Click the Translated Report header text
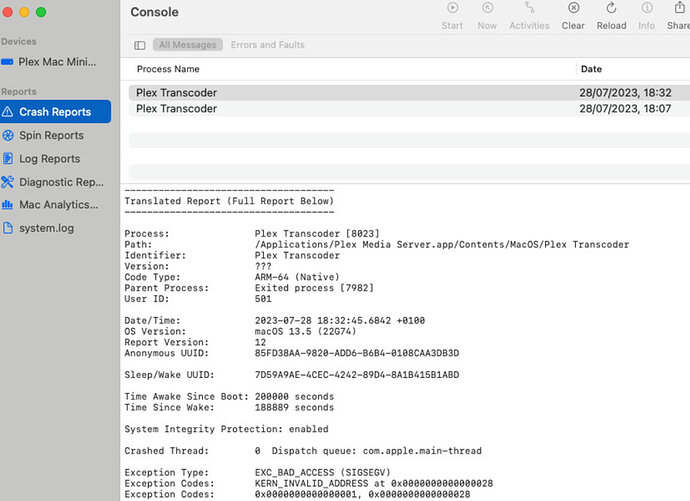The width and height of the screenshot is (690, 501). pyautogui.click(x=229, y=201)
